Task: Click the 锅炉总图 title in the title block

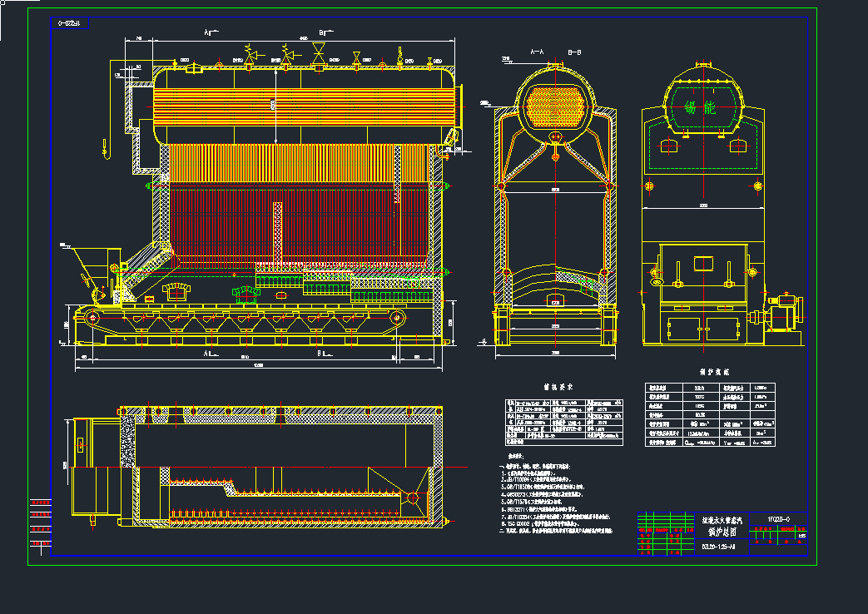Action: point(721,531)
